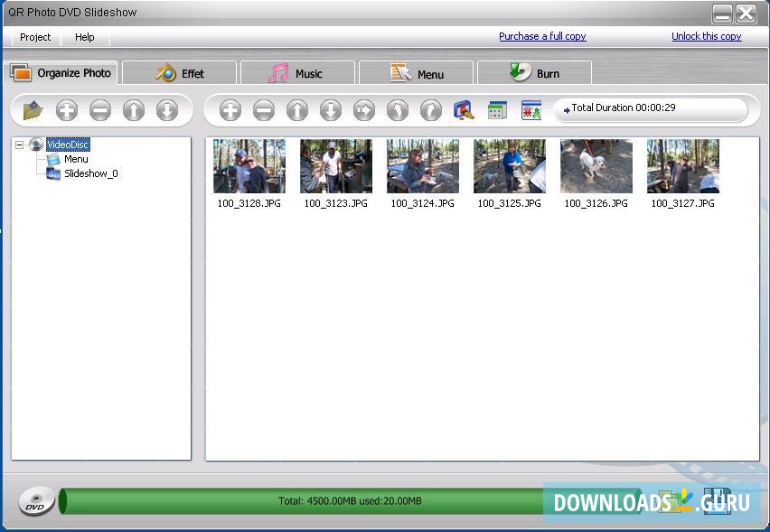Click the right-arrow button in the photo toolbar

click(x=364, y=110)
